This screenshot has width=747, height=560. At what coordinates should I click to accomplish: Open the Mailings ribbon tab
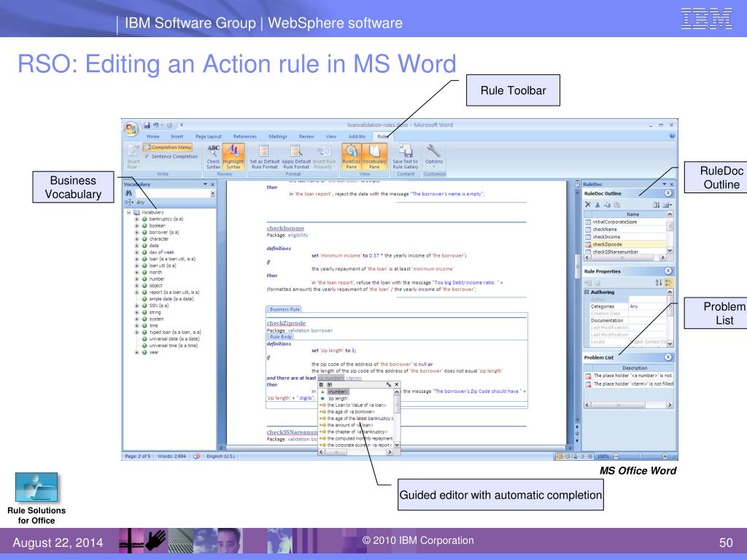point(278,136)
